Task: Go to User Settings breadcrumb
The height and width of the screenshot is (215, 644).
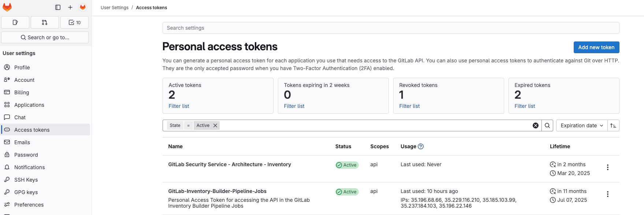Action: click(115, 8)
